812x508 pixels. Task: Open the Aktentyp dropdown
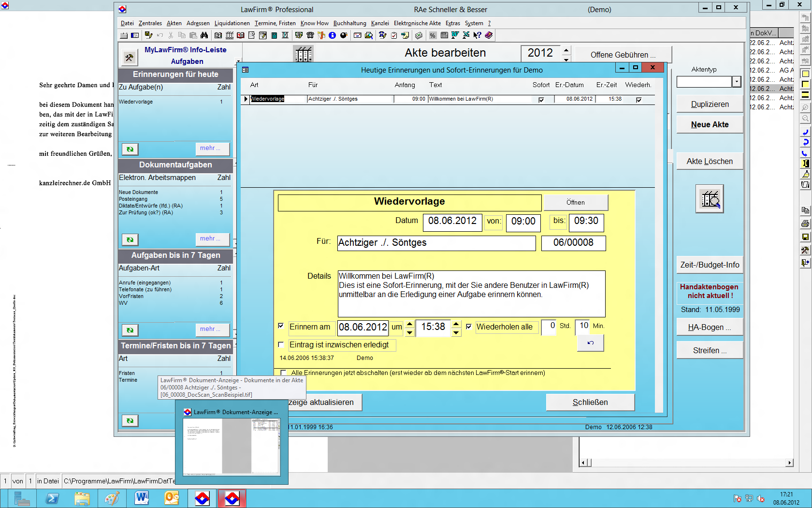coord(737,82)
